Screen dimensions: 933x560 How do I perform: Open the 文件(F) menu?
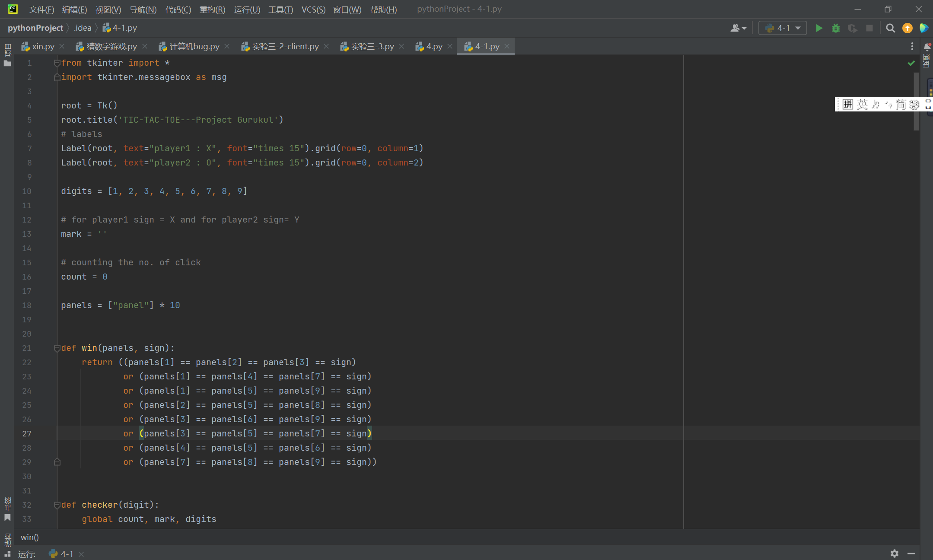click(x=41, y=10)
